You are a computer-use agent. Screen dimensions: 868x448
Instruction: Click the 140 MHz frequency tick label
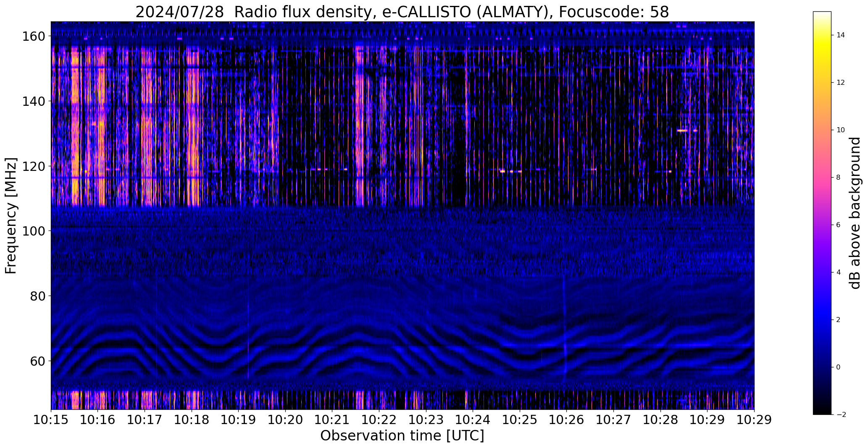click(x=33, y=101)
